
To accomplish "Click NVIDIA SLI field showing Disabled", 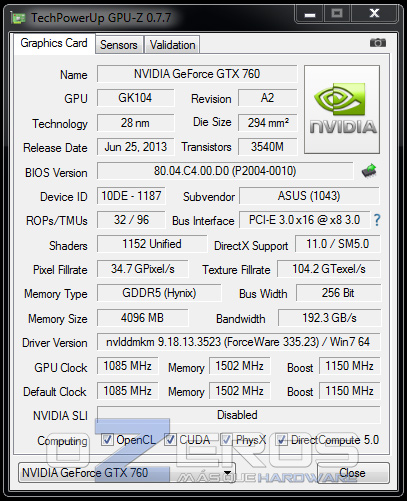I will (238, 415).
